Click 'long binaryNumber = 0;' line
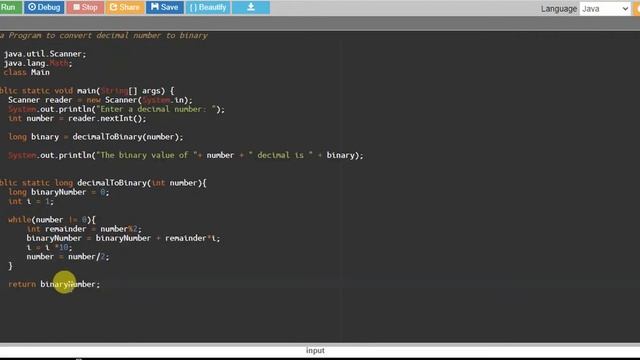The image size is (640, 360). [x=59, y=192]
